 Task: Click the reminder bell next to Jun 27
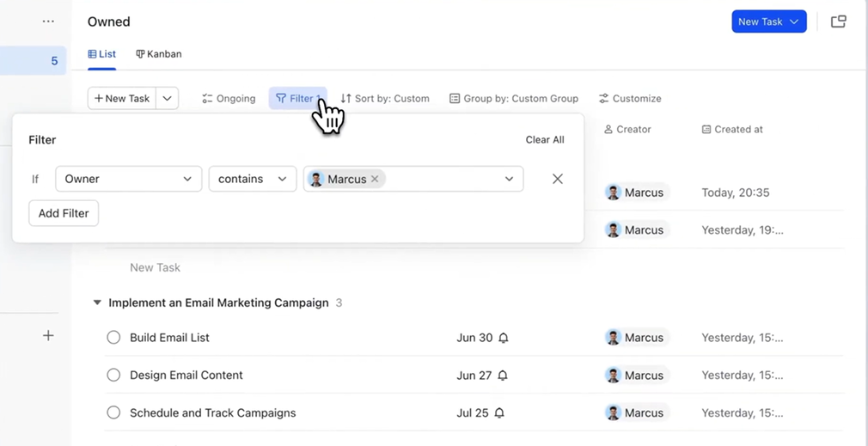(x=503, y=376)
